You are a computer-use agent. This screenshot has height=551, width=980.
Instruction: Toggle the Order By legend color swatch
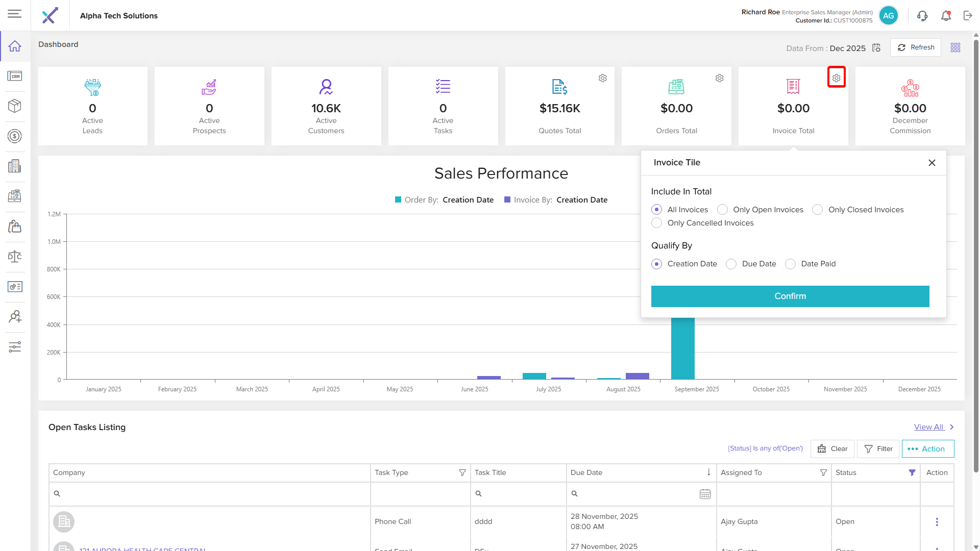click(398, 200)
